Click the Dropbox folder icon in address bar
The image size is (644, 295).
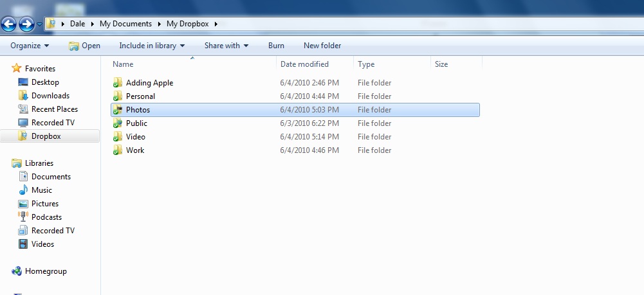(x=51, y=23)
